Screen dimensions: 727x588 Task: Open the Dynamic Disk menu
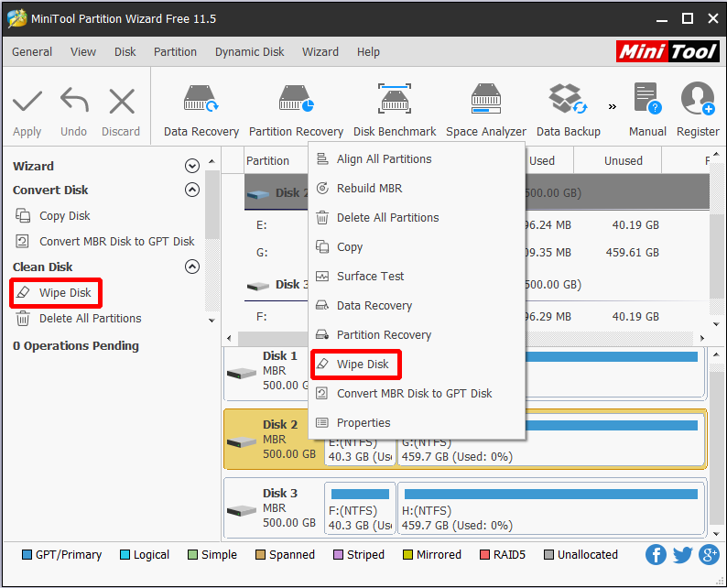coord(249,52)
